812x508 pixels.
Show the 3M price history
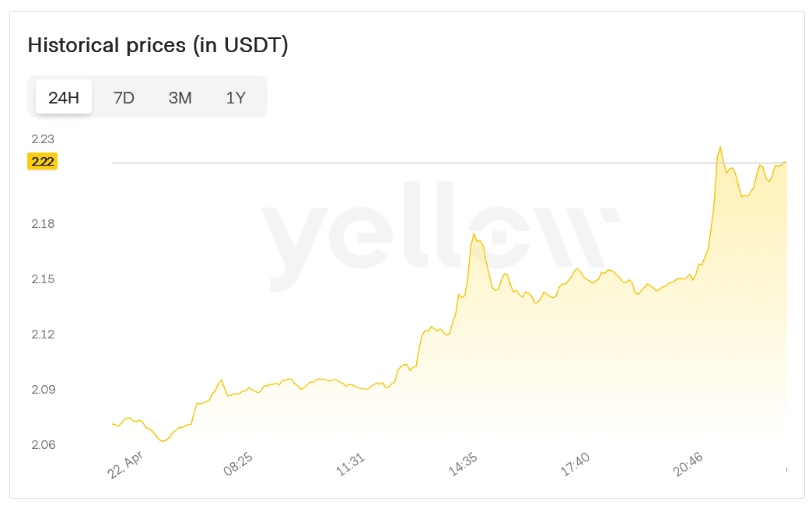point(180,97)
